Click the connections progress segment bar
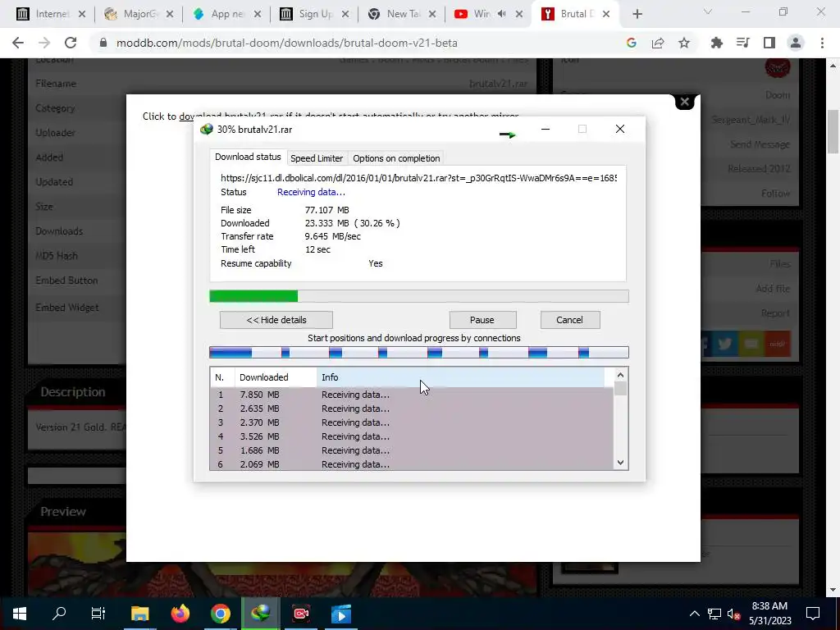The height and width of the screenshot is (630, 840). tap(418, 352)
